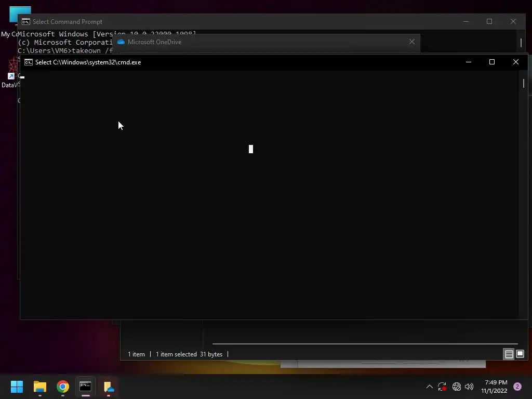Switch to Command Prompt taskbar icon
Viewport: 532px width, 399px height.
point(85,387)
